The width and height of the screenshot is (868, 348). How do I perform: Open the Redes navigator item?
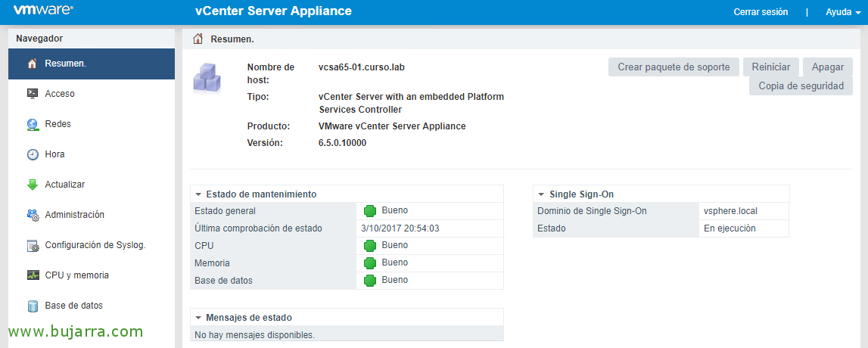point(92,124)
